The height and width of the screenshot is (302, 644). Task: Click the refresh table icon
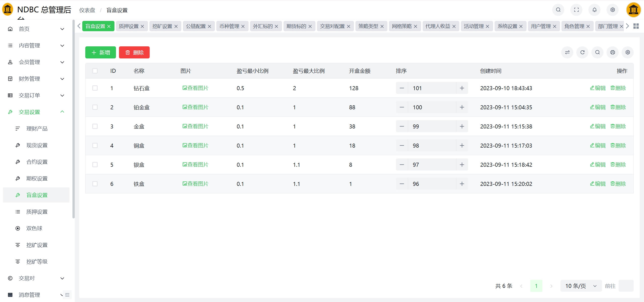(582, 52)
